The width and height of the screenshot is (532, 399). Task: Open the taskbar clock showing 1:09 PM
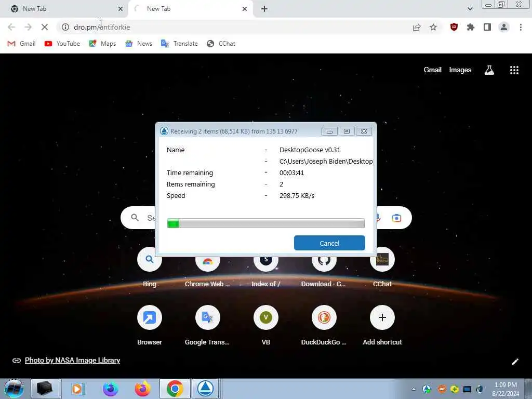point(506,389)
